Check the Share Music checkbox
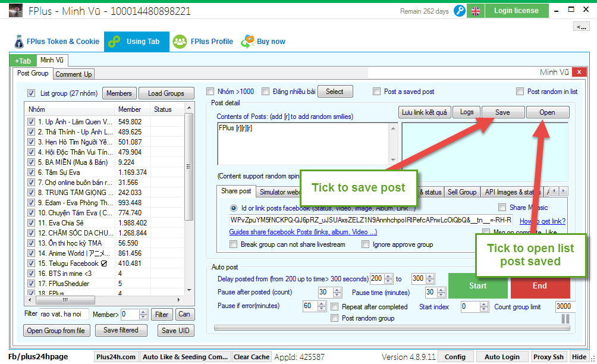Viewport: 597px width, 364px height. [502, 208]
